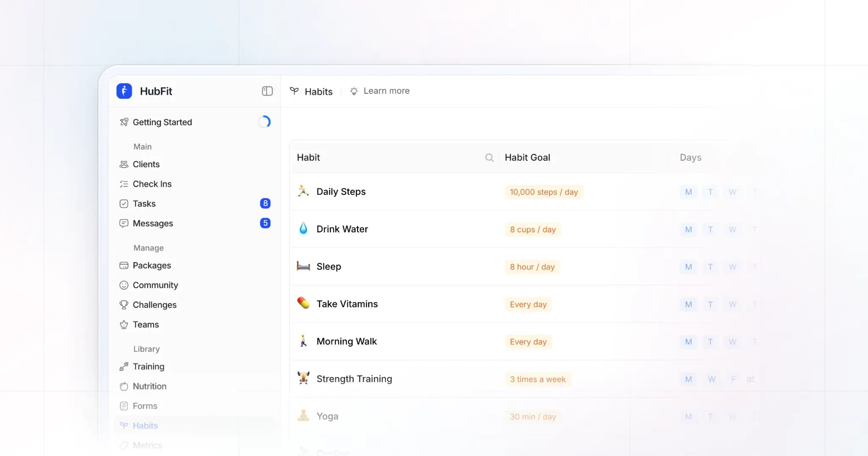868x456 pixels.
Task: Click the Learn more link
Action: [x=386, y=91]
